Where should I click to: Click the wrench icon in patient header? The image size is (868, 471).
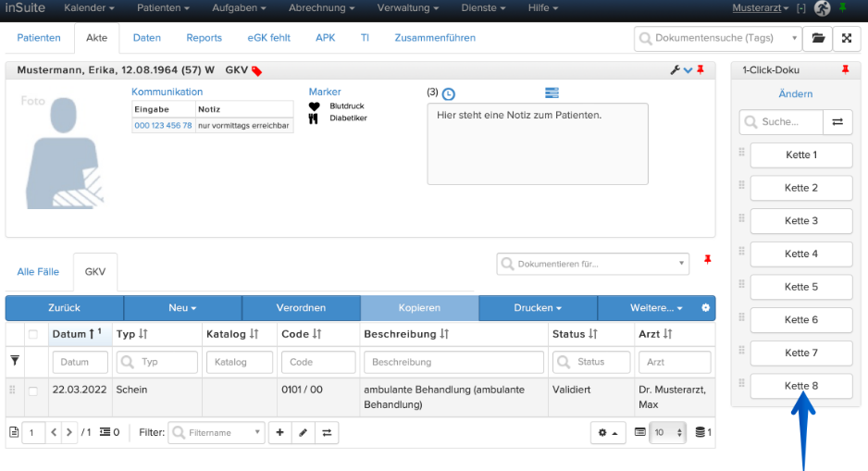[x=675, y=70]
